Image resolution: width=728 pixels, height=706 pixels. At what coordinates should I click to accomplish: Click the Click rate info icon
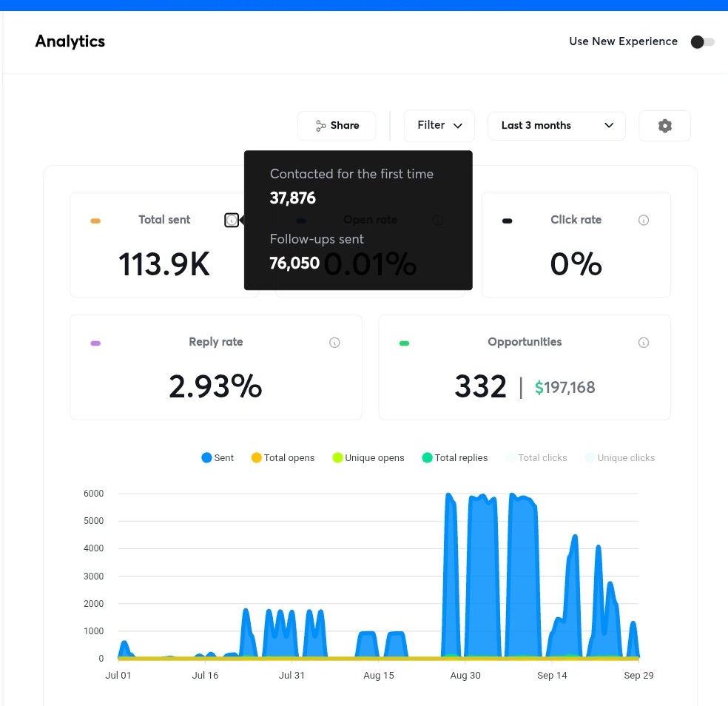coord(643,220)
